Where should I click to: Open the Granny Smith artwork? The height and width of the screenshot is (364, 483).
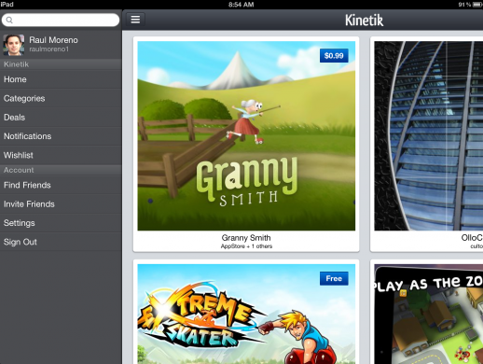click(x=246, y=136)
